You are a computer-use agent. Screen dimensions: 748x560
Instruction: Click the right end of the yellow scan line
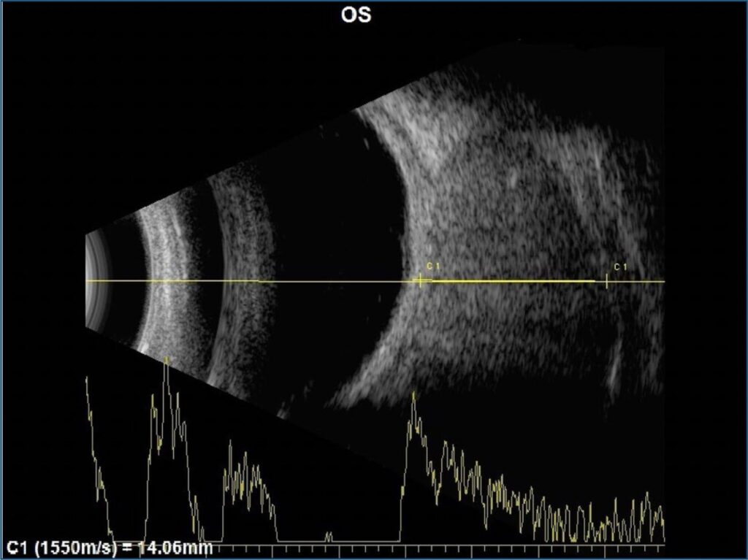[x=663, y=281]
